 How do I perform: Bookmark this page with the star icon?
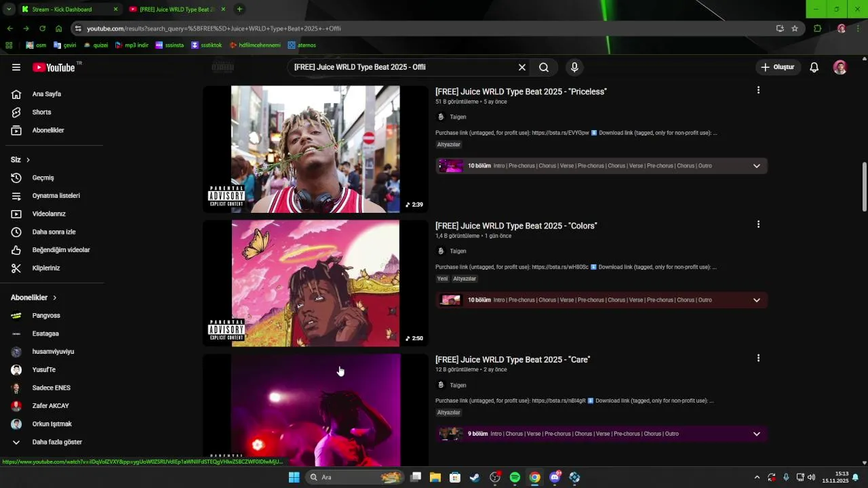click(x=795, y=28)
